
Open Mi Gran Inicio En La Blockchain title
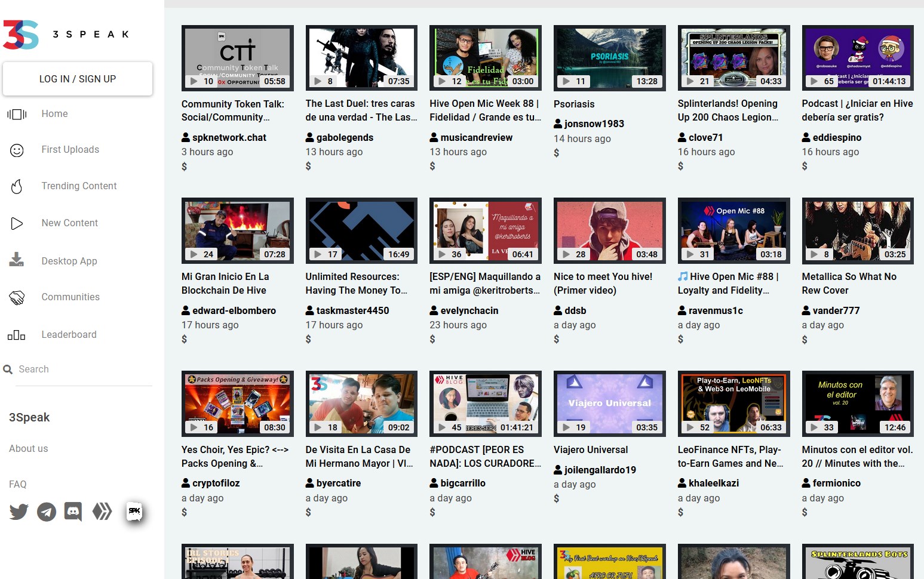click(x=226, y=284)
